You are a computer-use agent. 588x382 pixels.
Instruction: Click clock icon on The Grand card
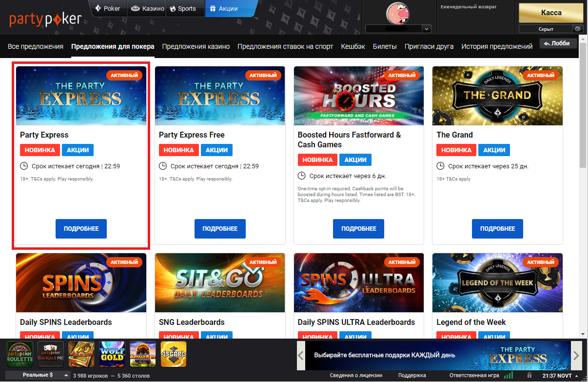click(441, 166)
